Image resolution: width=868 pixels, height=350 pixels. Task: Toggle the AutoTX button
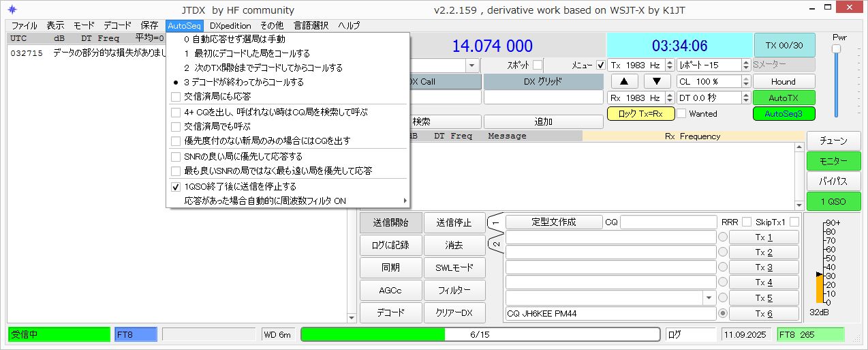point(784,98)
